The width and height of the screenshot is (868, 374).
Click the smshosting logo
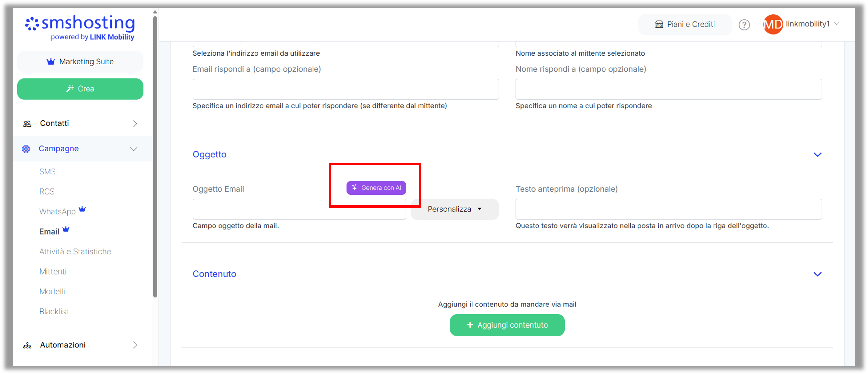click(x=80, y=28)
